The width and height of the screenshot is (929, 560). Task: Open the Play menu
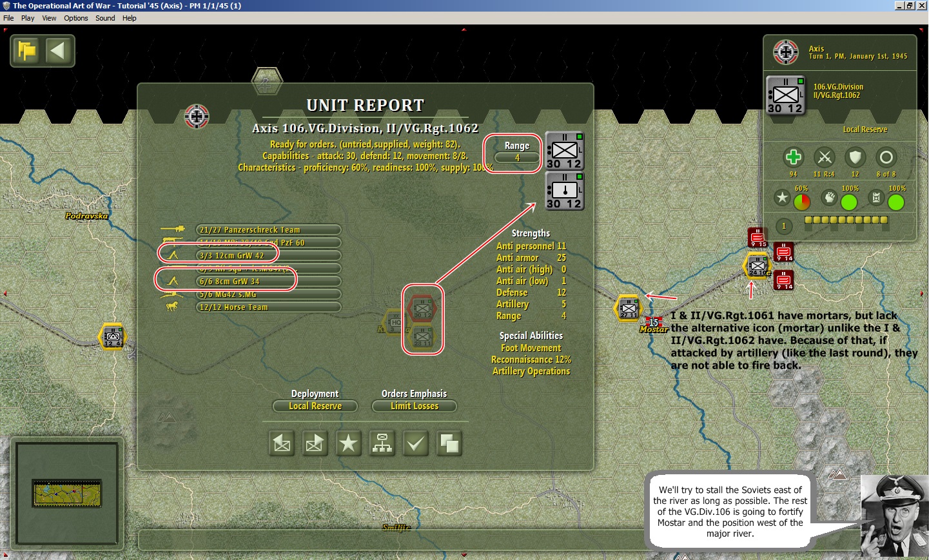(28, 18)
